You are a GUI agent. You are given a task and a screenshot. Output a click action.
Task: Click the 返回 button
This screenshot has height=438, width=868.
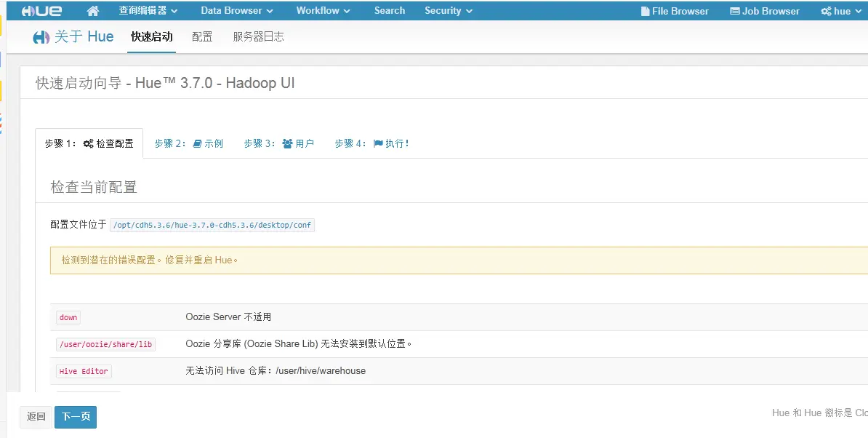[x=36, y=417]
